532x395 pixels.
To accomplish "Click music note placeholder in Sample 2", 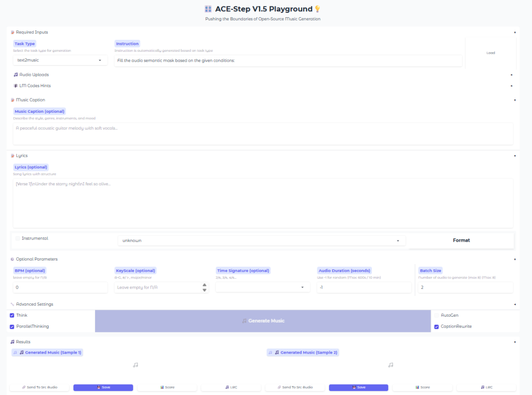I will (391, 365).
